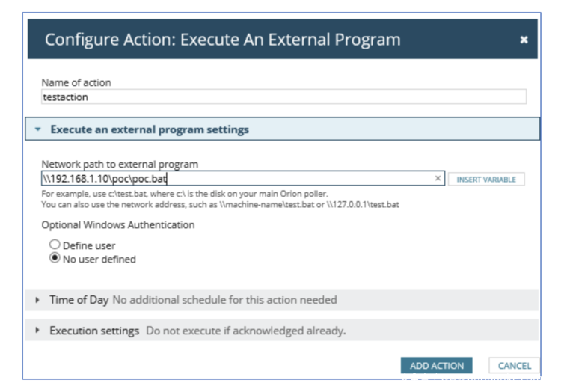Image resolution: width=561 pixels, height=392 pixels.
Task: Expand the Execution settings section arrow
Action: [x=38, y=330]
